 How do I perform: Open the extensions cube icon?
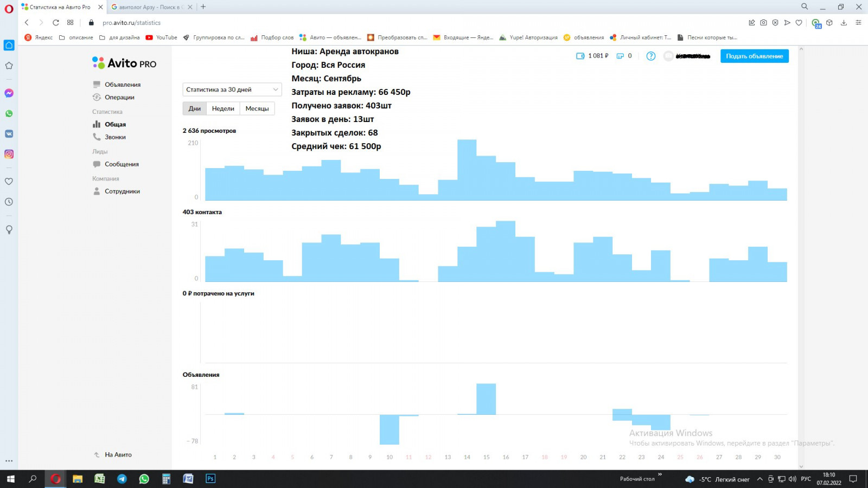tap(829, 23)
